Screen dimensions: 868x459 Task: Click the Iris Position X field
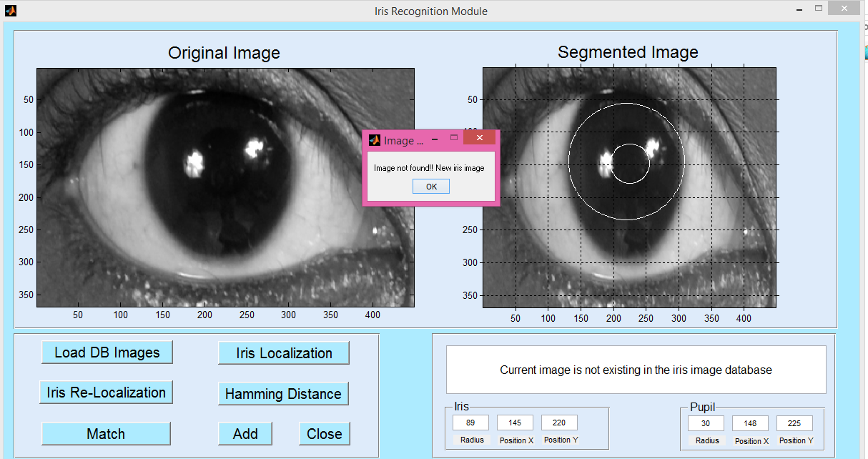(x=515, y=423)
